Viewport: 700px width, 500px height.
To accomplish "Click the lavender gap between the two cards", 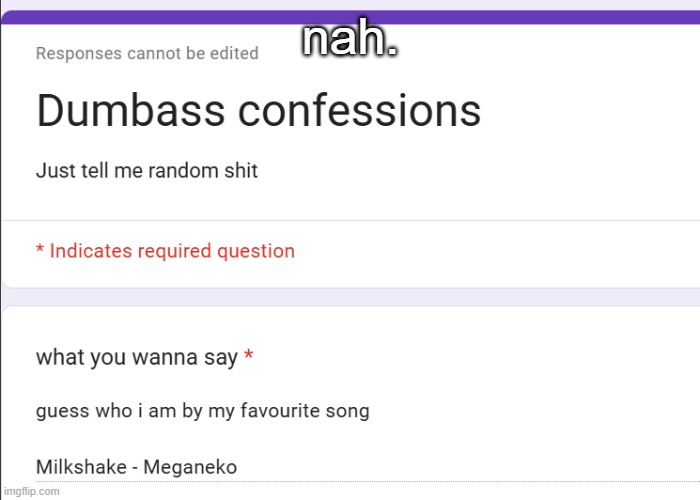I will pos(350,297).
